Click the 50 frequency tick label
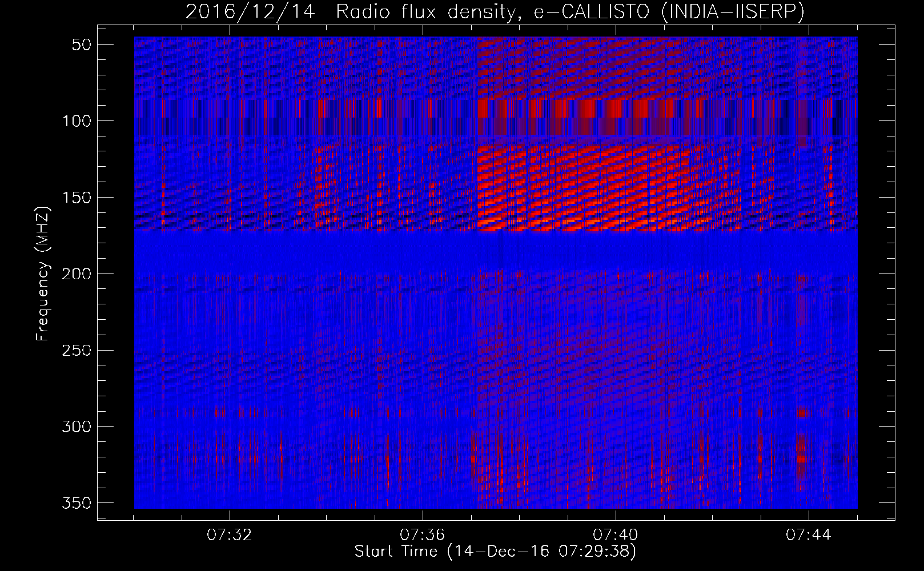The image size is (924, 571). [82, 45]
